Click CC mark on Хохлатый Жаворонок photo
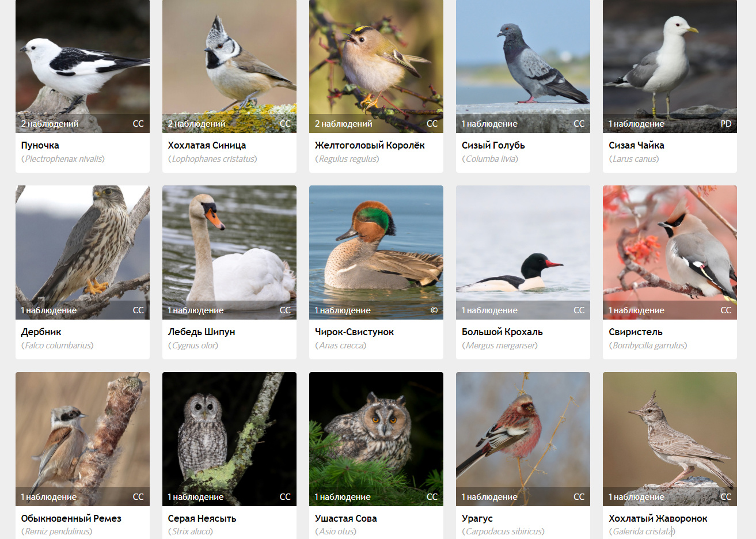This screenshot has width=756, height=539. point(726,497)
